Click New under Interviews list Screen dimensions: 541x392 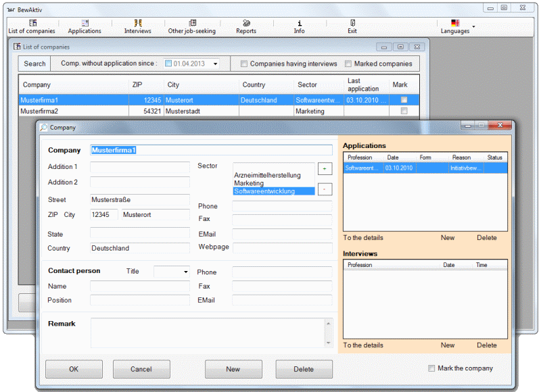[x=448, y=345]
